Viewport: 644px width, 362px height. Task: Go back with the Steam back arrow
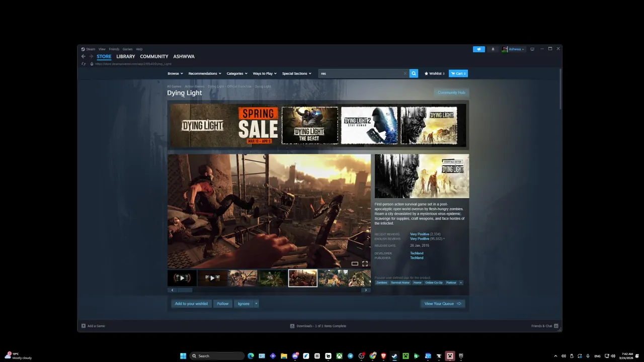pos(84,56)
